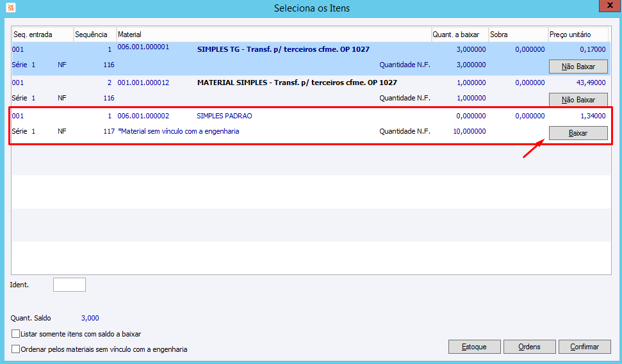The width and height of the screenshot is (622, 364).
Task: Click the Preço unitário column header
Action: (578, 35)
